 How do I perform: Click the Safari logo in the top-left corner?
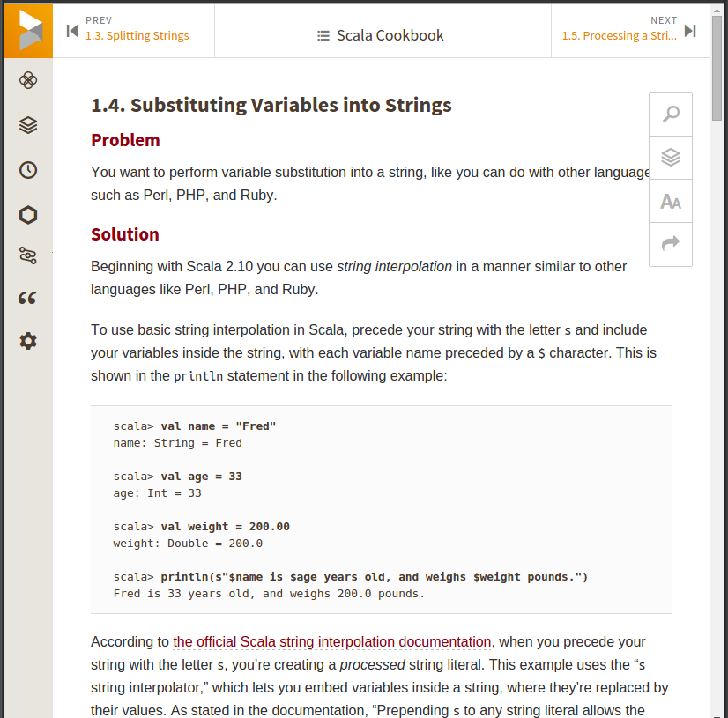point(27,29)
